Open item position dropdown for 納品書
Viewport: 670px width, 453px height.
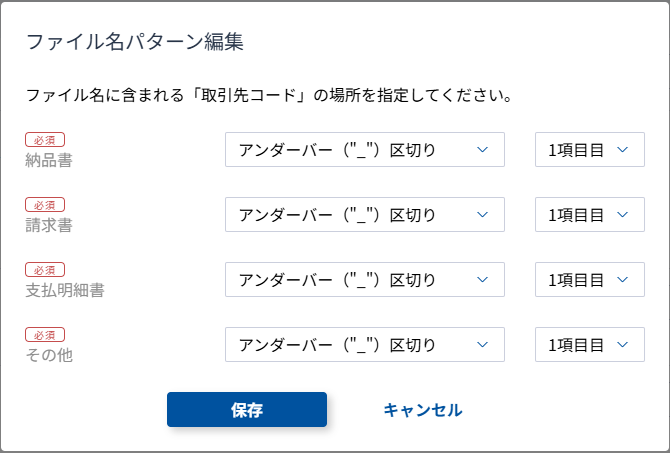(589, 150)
